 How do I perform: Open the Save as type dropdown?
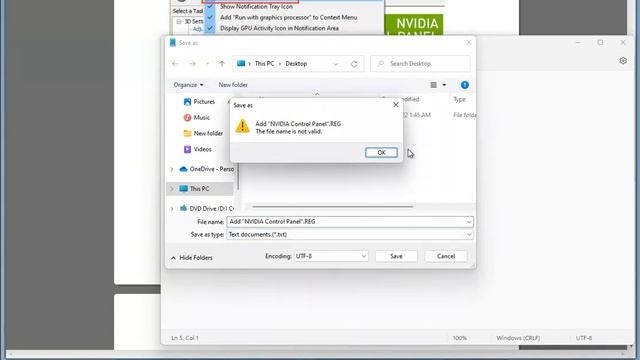350,235
